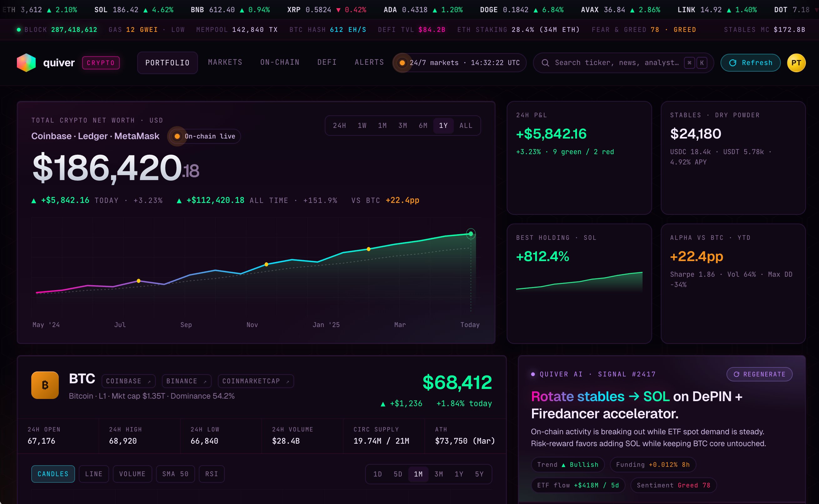Click the REGENERATE signal button

click(x=759, y=374)
